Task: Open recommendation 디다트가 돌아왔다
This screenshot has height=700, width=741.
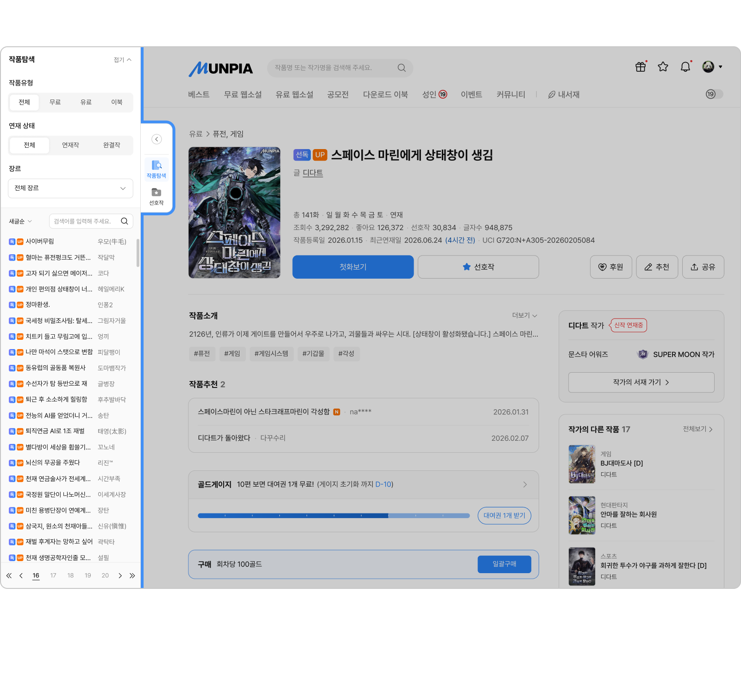Action: [224, 438]
